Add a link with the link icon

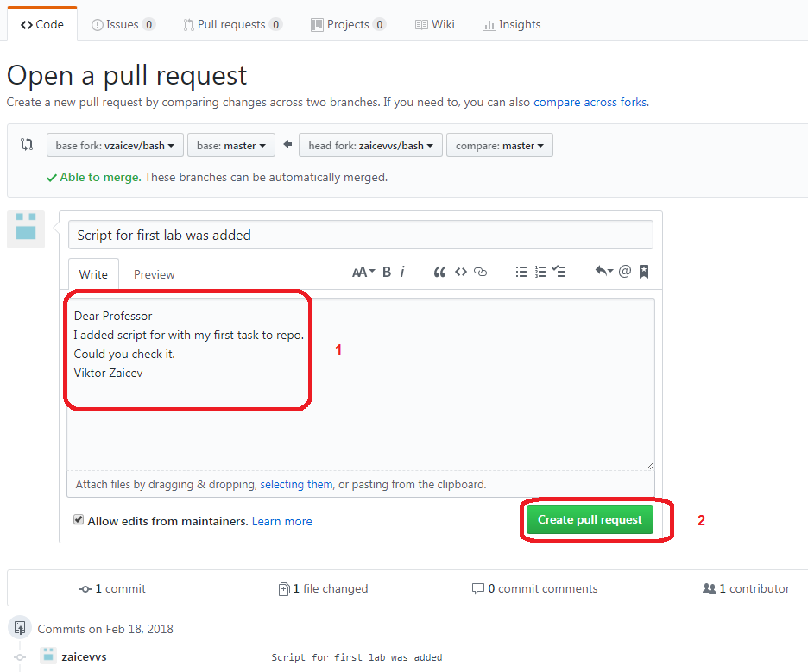click(480, 272)
